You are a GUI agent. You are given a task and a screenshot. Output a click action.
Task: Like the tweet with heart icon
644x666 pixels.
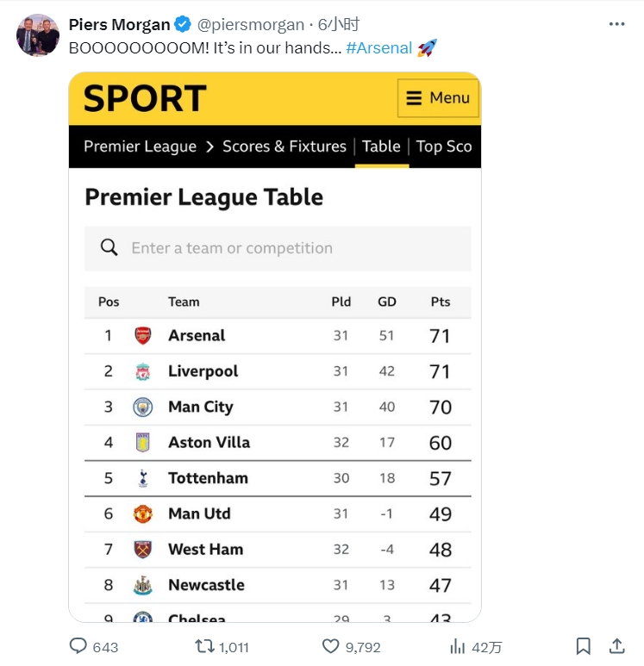point(331,646)
